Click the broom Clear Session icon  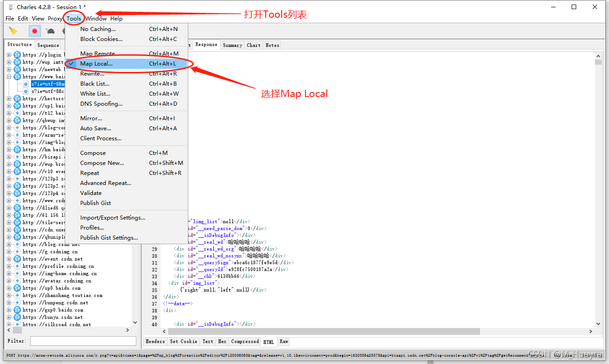tap(13, 31)
